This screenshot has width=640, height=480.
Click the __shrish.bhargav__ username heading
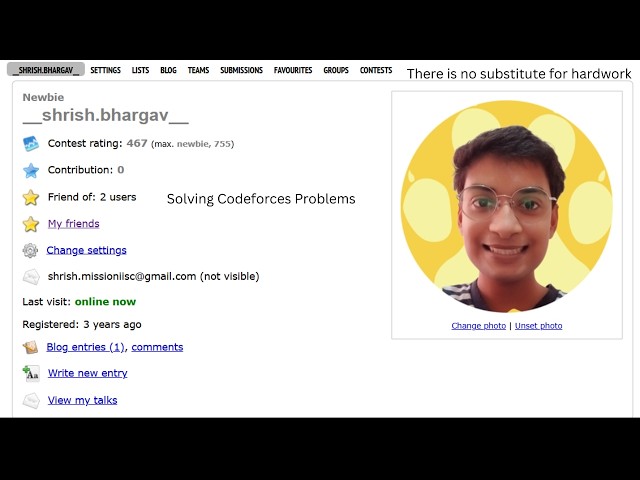(105, 115)
